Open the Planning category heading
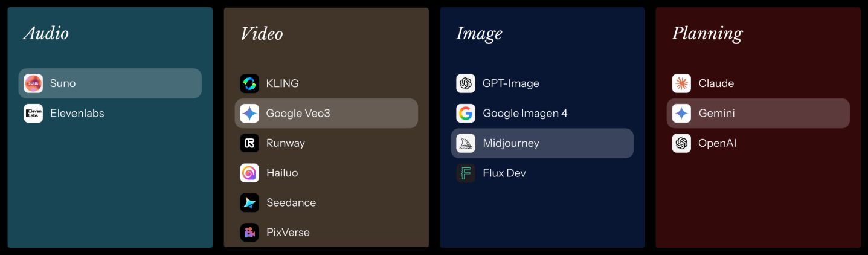 click(x=707, y=34)
